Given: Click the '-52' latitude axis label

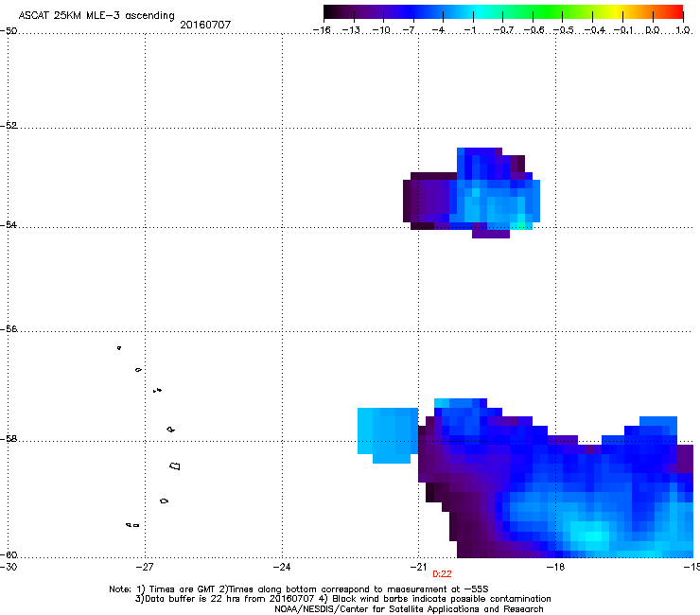Looking at the screenshot, I should pyautogui.click(x=9, y=126).
